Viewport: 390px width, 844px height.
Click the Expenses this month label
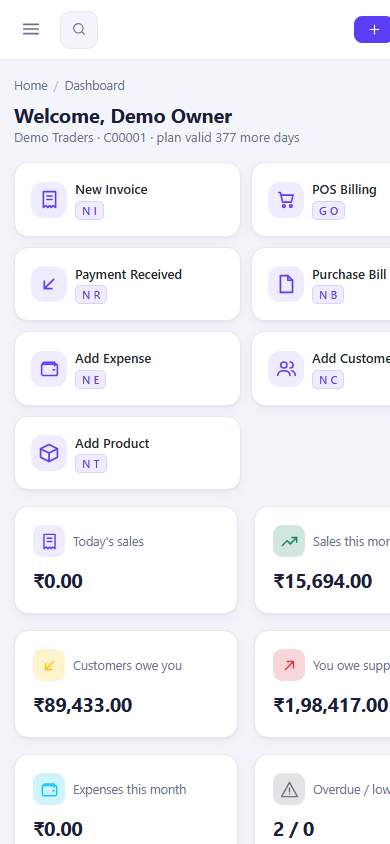pyautogui.click(x=130, y=790)
